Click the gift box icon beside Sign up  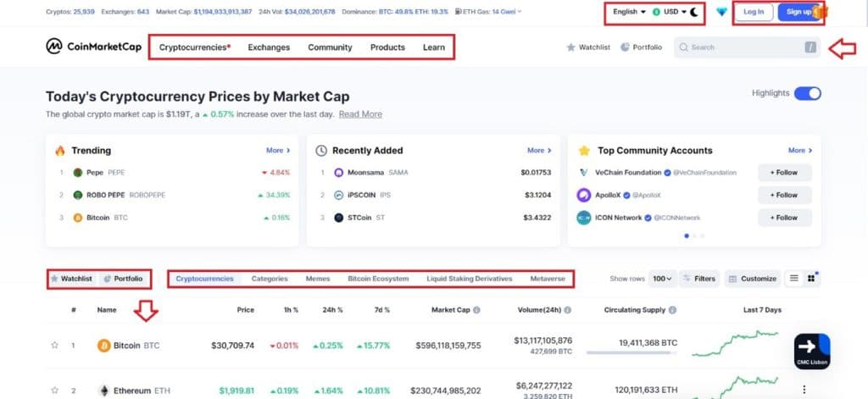click(x=819, y=12)
